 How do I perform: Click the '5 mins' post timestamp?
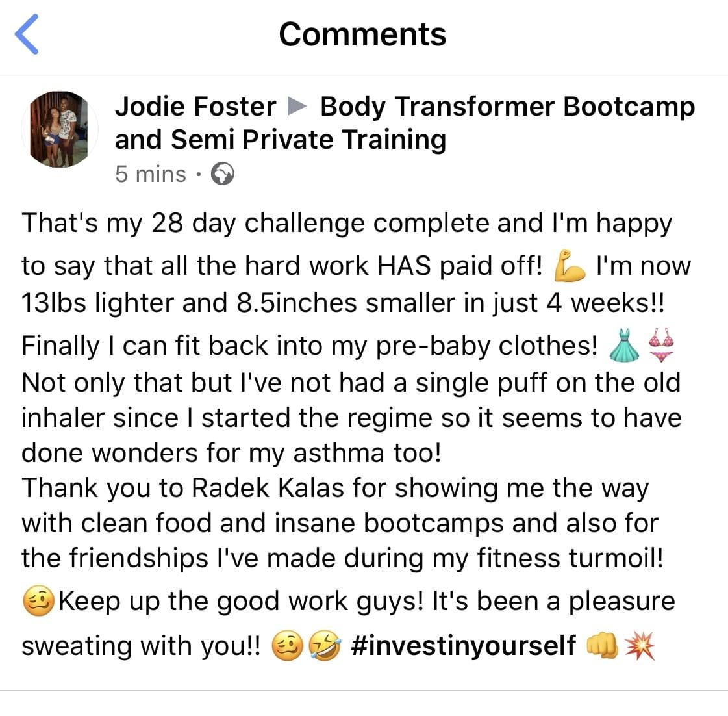pyautogui.click(x=151, y=174)
